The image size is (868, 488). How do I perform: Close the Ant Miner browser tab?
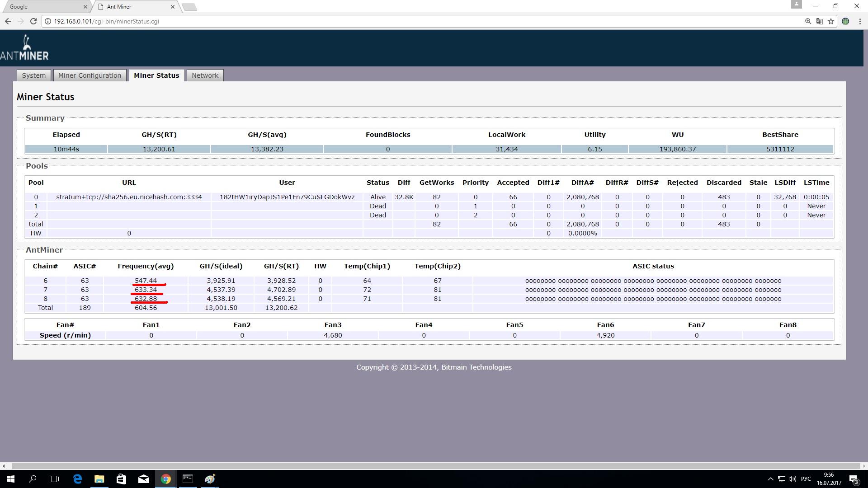172,7
